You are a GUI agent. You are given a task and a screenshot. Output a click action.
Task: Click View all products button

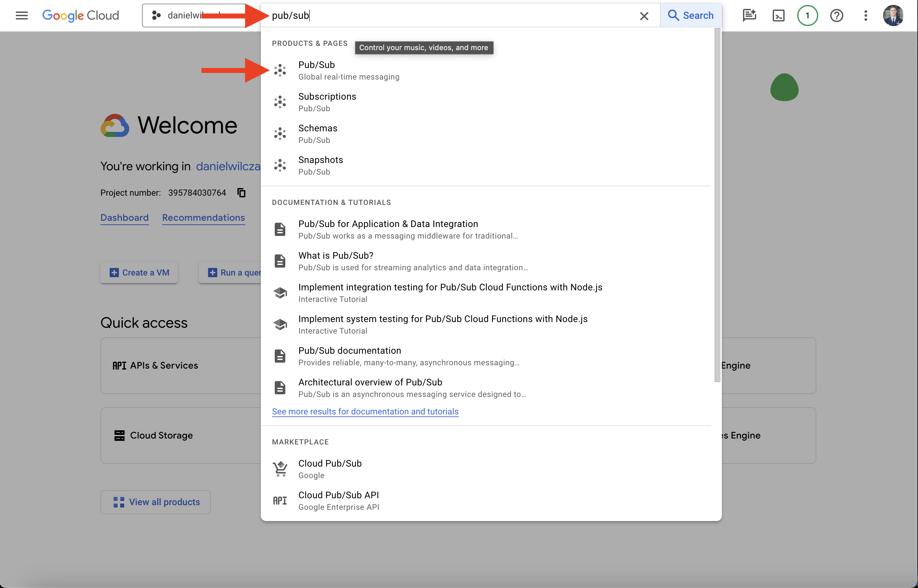(x=156, y=502)
